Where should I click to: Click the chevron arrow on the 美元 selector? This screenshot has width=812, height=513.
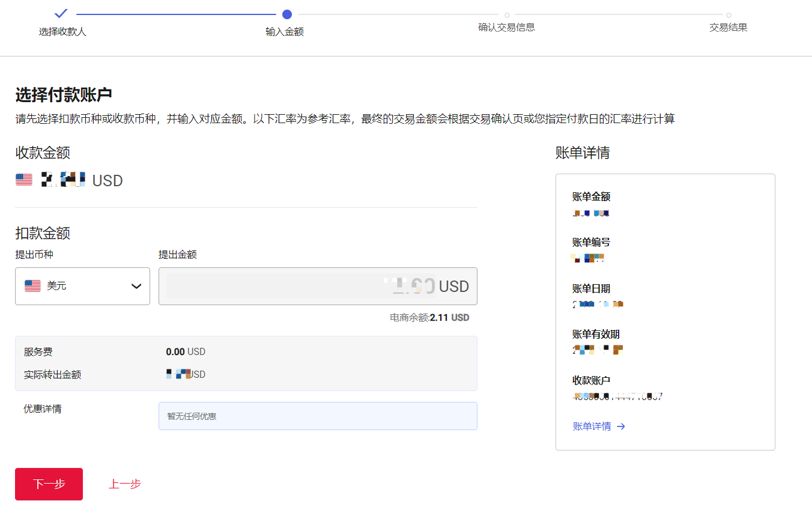(x=136, y=286)
